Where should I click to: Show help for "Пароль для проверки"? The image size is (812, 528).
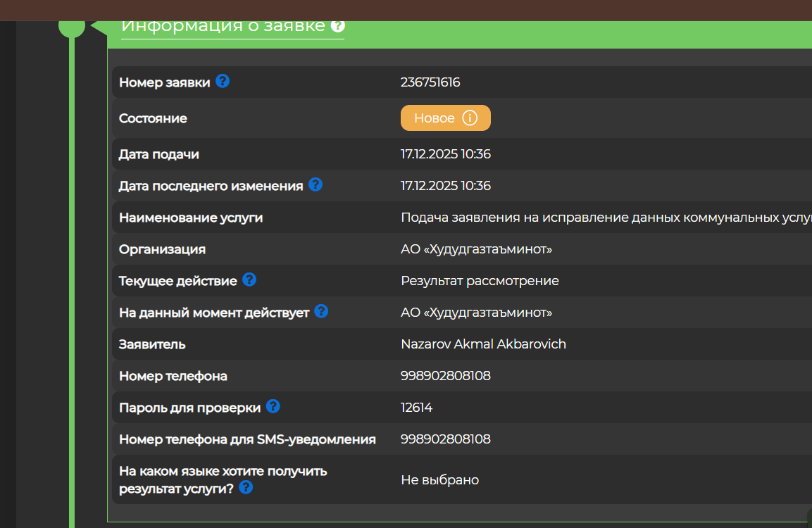[x=273, y=406]
